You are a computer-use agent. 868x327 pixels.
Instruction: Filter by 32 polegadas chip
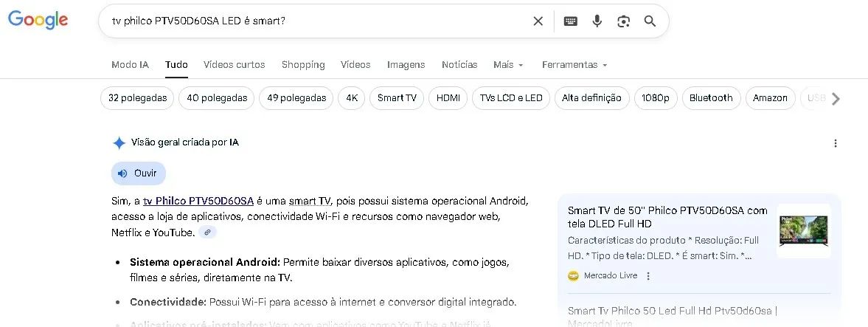[x=137, y=98]
